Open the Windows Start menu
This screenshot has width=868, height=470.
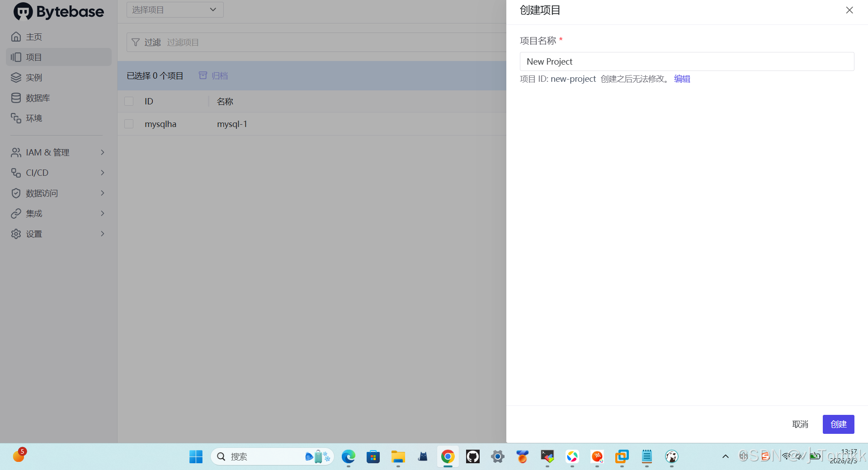pyautogui.click(x=196, y=456)
